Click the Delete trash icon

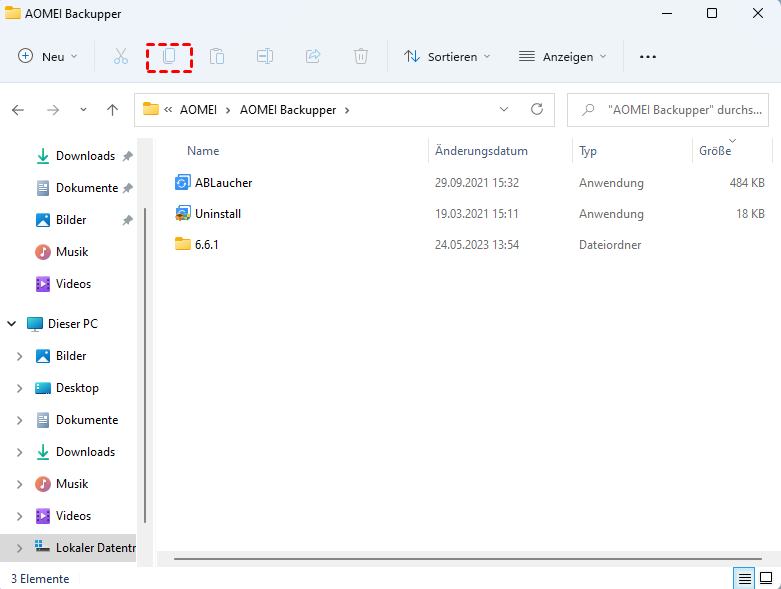(x=361, y=56)
